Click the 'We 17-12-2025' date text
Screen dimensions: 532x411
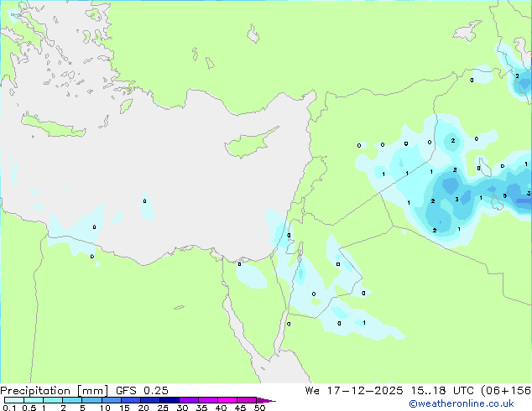[x=354, y=391]
